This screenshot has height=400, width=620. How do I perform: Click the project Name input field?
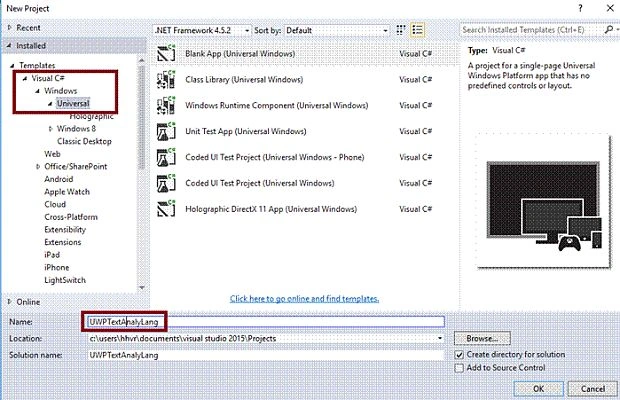266,322
